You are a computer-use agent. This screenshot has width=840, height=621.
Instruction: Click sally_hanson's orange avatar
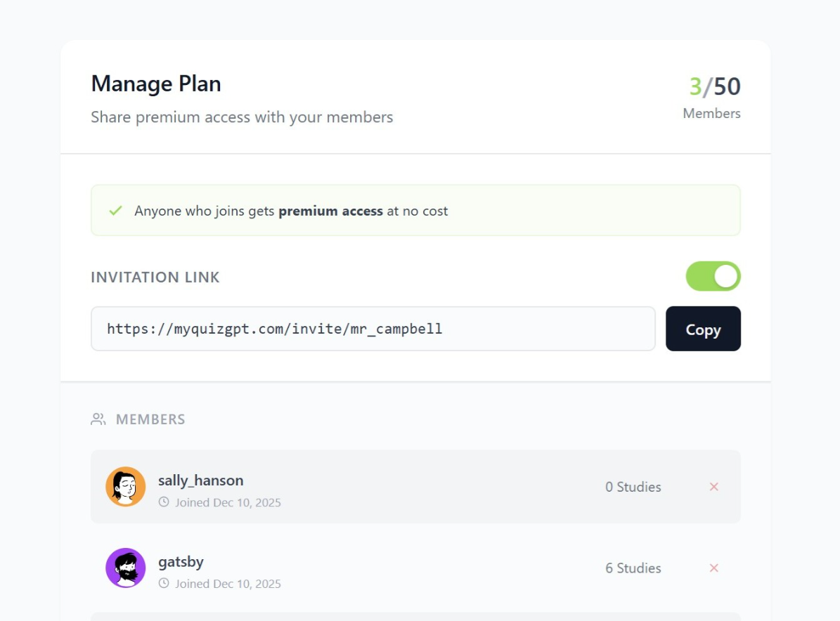click(x=125, y=486)
